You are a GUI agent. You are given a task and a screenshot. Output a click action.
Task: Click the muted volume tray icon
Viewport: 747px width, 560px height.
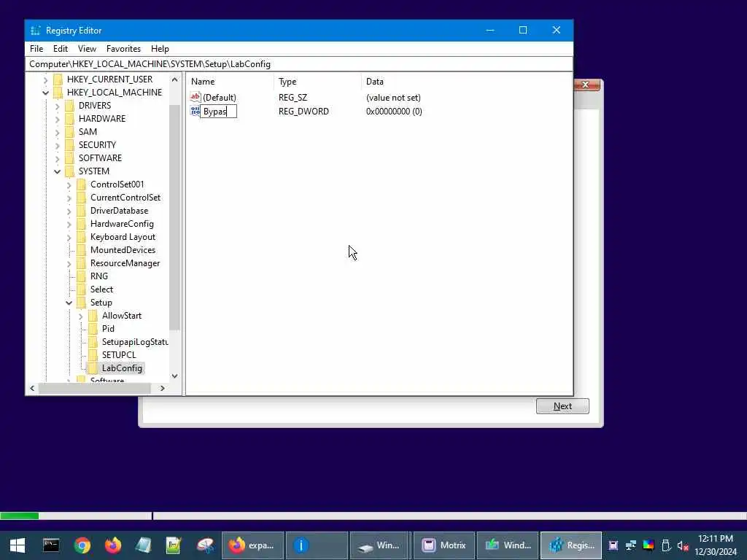(683, 545)
